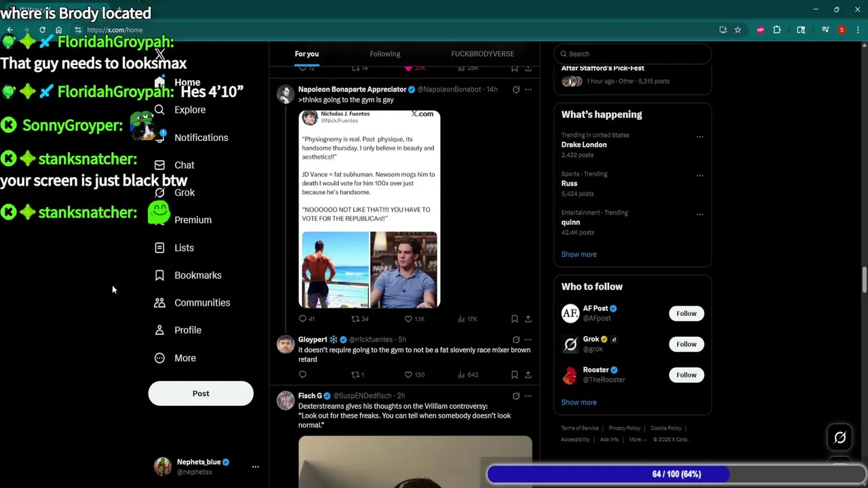The height and width of the screenshot is (488, 868).
Task: Open the Fisch G post video thumbnail
Action: tap(415, 462)
